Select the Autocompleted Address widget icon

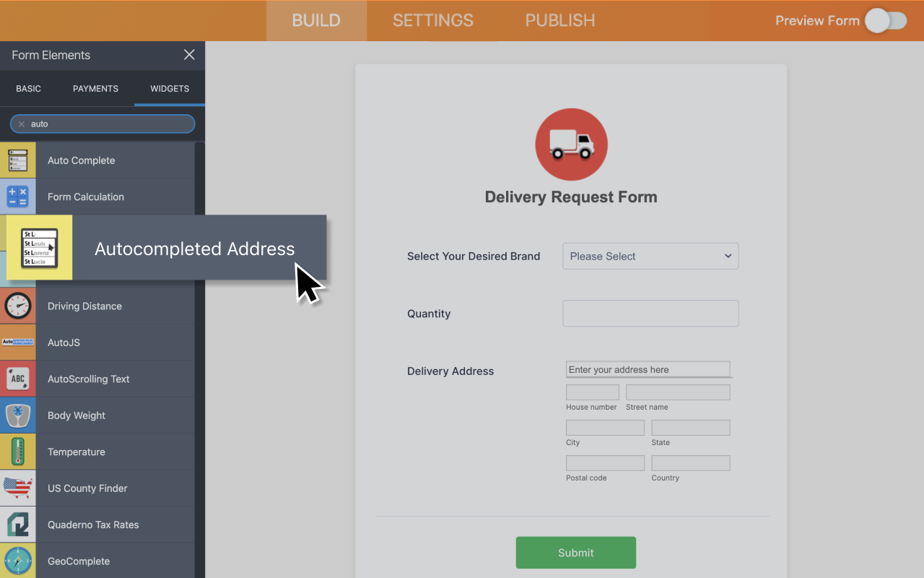coord(38,247)
